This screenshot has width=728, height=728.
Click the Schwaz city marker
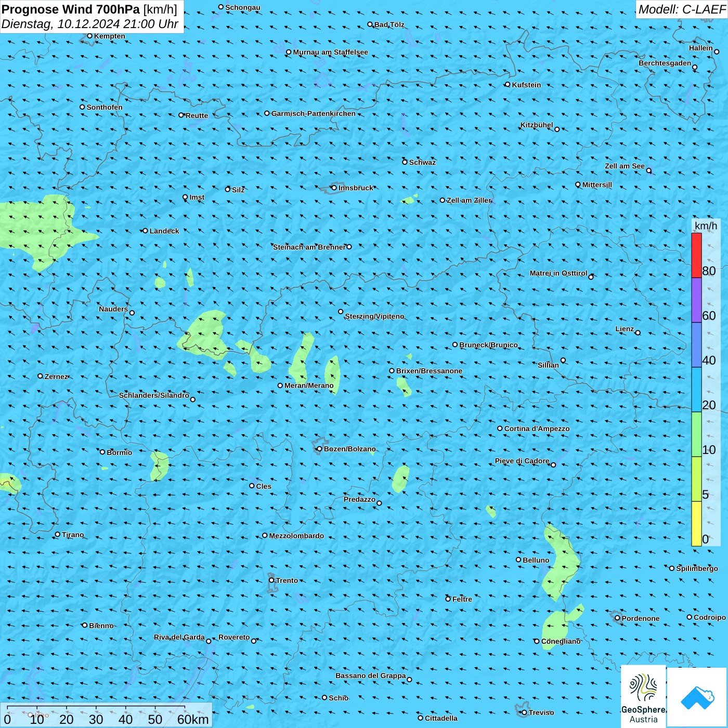click(405, 162)
